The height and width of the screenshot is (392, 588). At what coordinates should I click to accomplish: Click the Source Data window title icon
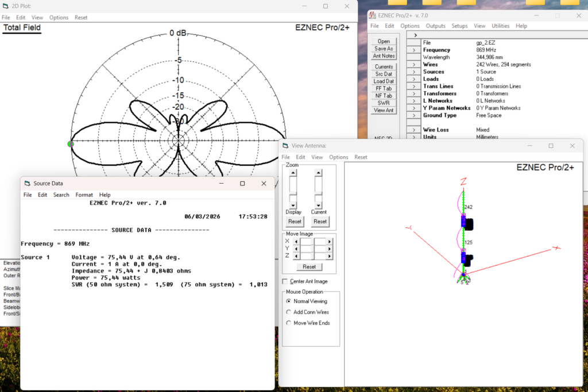pyautogui.click(x=27, y=184)
